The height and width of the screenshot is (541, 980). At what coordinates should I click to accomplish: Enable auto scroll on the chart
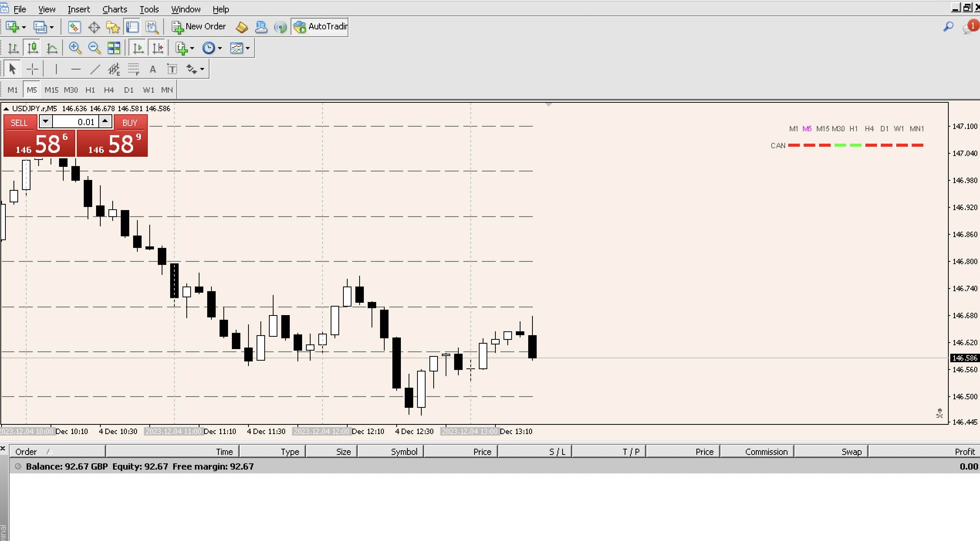coord(138,48)
